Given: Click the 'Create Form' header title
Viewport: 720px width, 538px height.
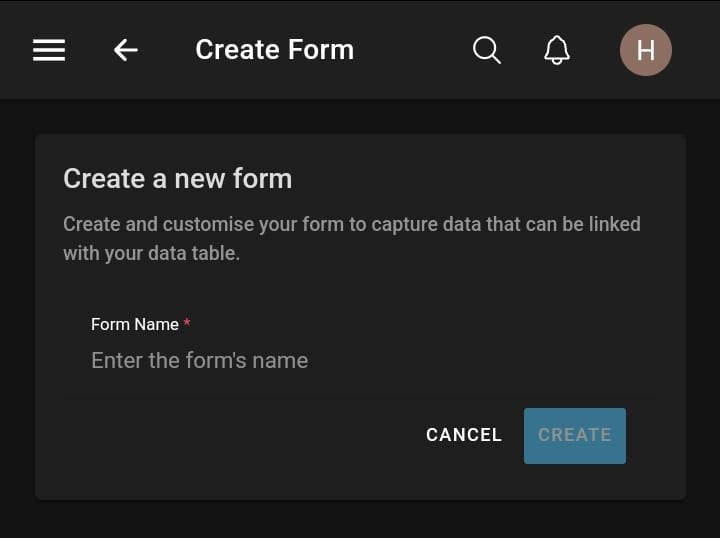Looking at the screenshot, I should [274, 50].
